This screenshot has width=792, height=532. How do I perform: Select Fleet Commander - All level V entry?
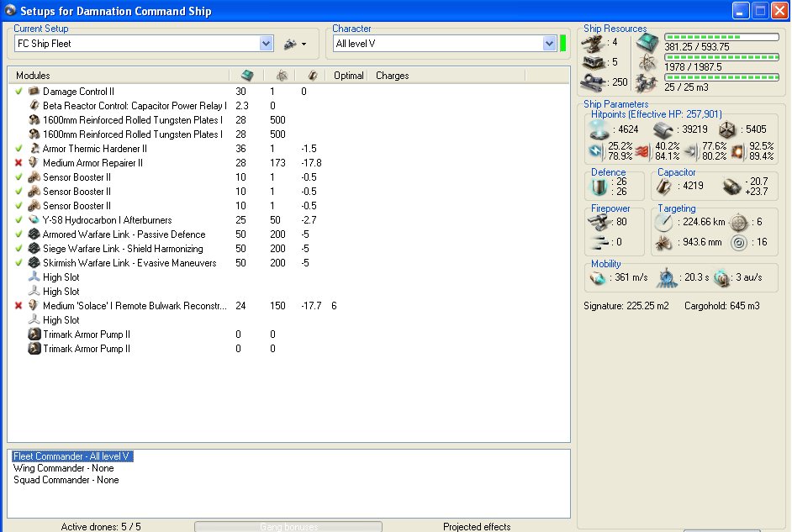click(x=72, y=456)
